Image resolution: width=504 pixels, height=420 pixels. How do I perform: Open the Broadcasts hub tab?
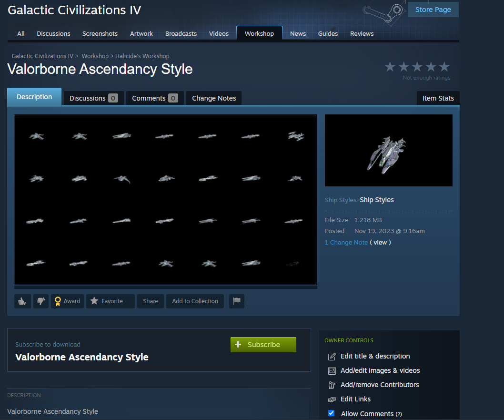tap(181, 33)
